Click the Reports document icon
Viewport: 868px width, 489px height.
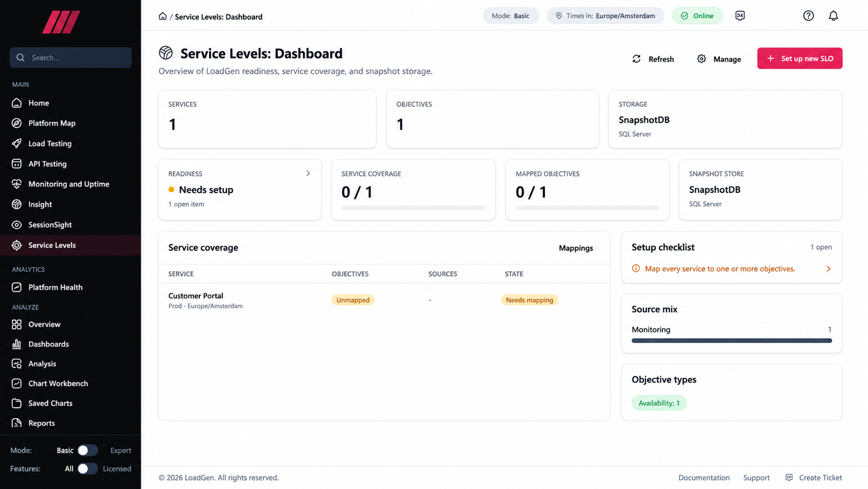click(17, 423)
